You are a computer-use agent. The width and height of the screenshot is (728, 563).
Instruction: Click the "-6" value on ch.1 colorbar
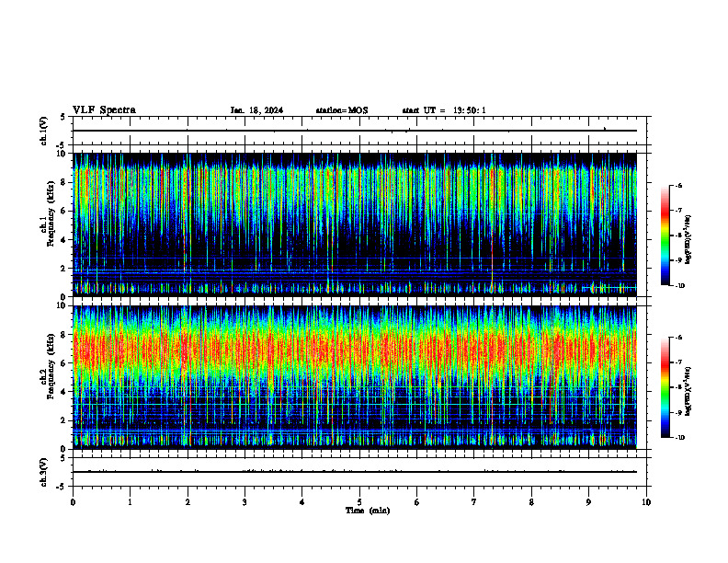(679, 185)
